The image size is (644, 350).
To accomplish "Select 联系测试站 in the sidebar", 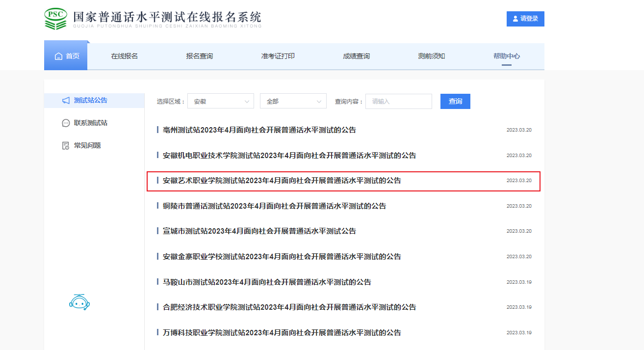I will [x=90, y=123].
